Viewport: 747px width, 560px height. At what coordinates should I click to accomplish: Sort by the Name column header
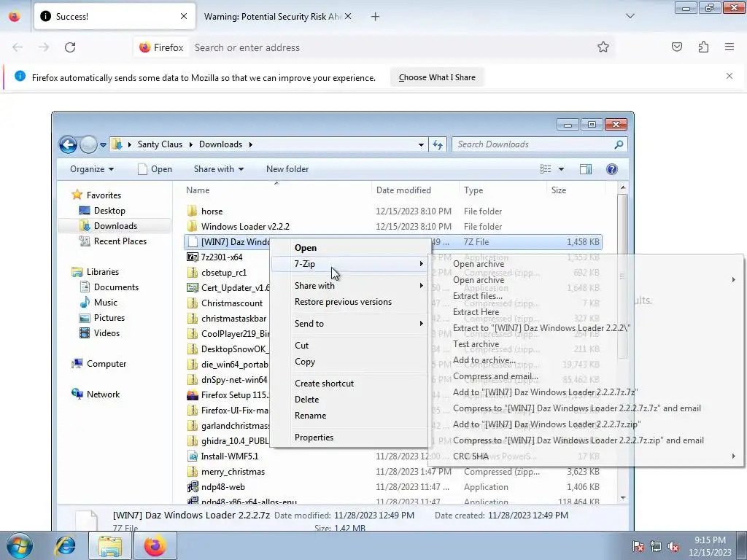click(198, 190)
